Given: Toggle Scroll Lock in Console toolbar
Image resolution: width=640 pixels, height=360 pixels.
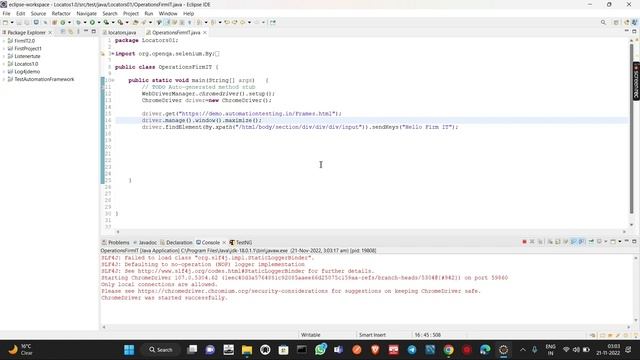Looking at the screenshot, I should click(558, 242).
